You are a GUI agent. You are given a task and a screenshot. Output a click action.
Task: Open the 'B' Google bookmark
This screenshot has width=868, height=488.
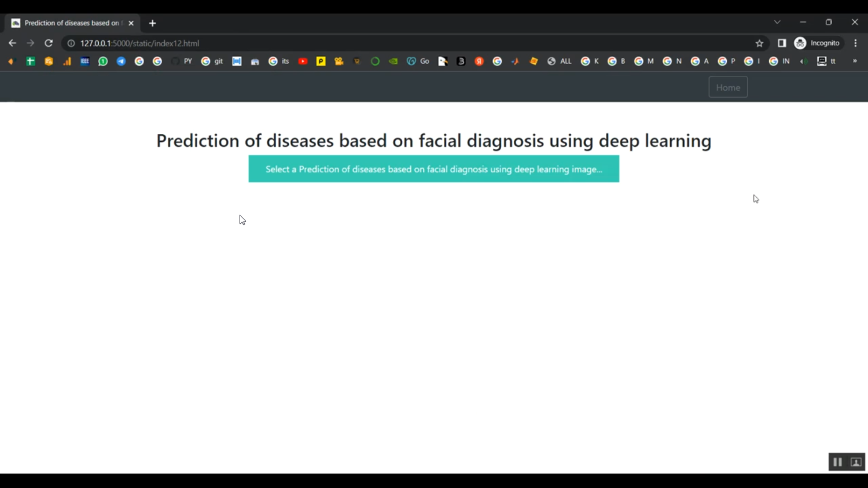617,61
